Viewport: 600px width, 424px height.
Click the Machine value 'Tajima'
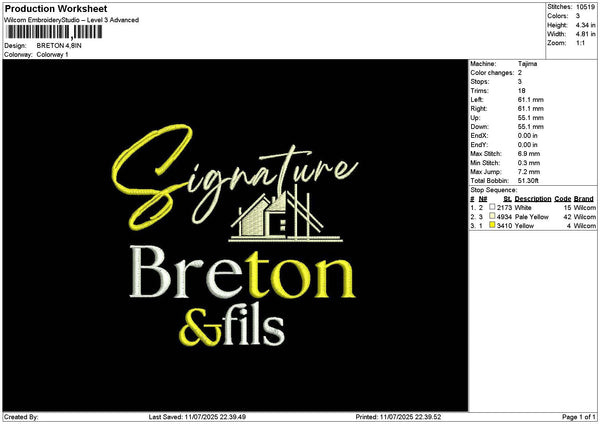527,64
